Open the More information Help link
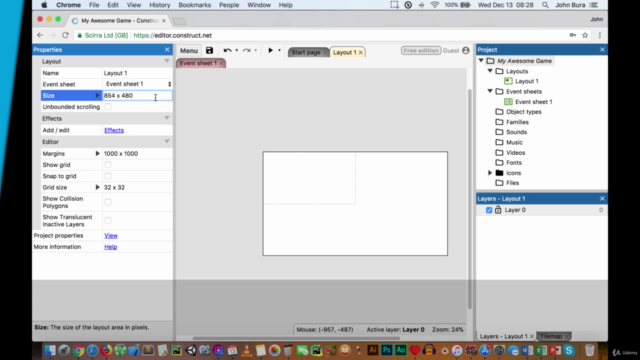 click(111, 247)
